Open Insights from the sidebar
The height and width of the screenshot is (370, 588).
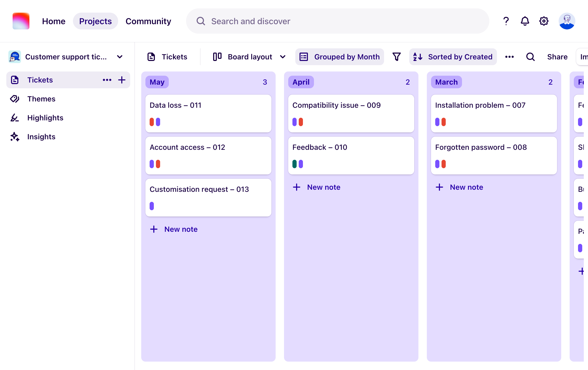click(x=41, y=137)
